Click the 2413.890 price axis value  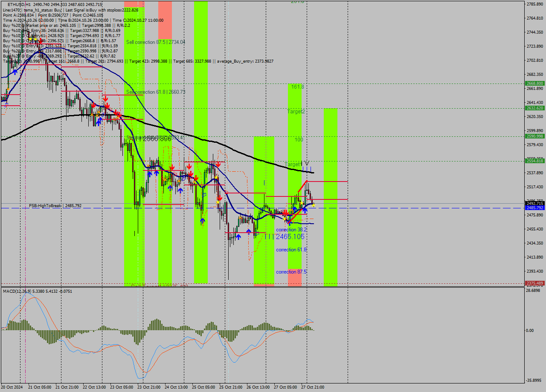[x=535, y=257]
